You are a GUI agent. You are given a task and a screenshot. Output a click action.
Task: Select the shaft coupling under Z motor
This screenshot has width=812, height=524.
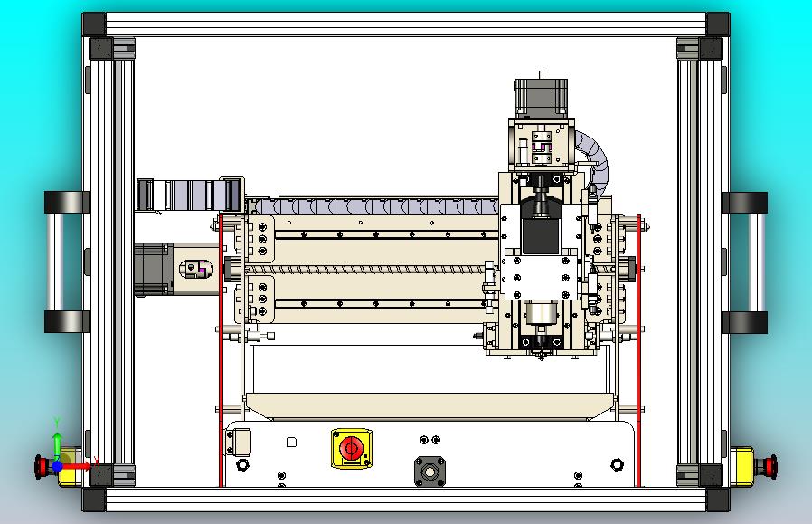(541, 148)
